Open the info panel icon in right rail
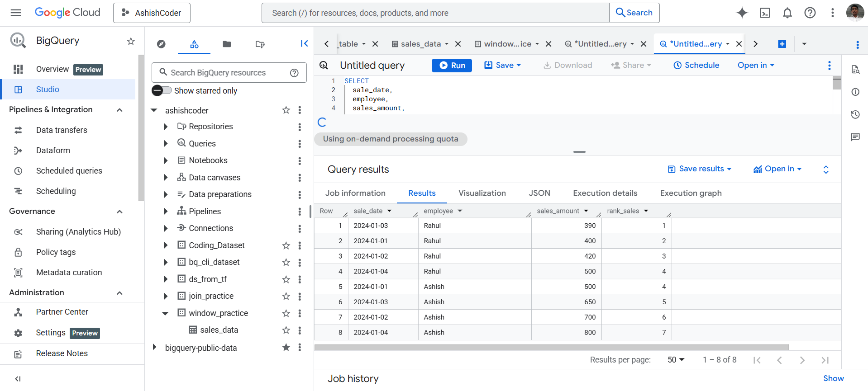868x391 pixels. [x=855, y=92]
